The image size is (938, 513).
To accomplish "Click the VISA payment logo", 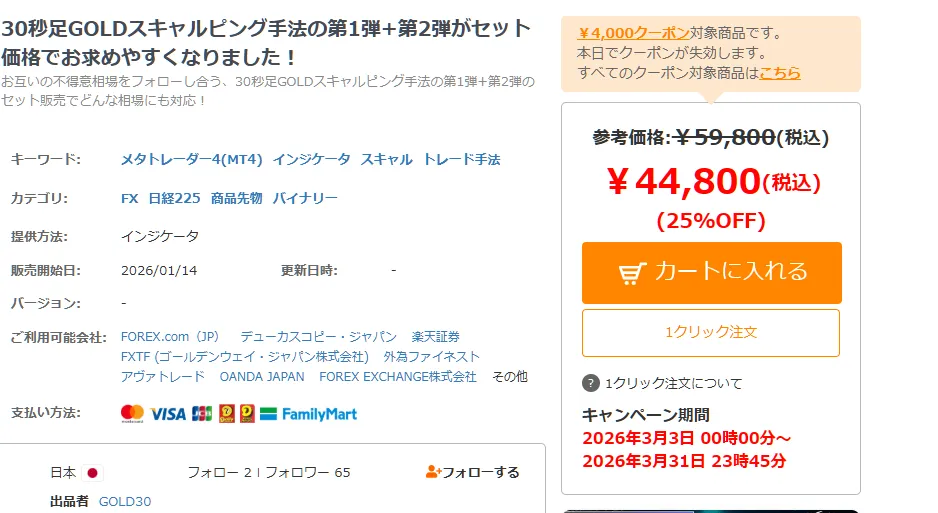I will [x=168, y=413].
